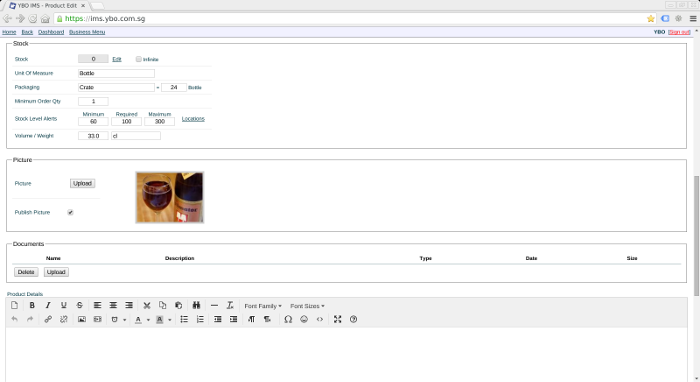
Task: Click the Minimum Order Qty field
Action: pos(93,101)
